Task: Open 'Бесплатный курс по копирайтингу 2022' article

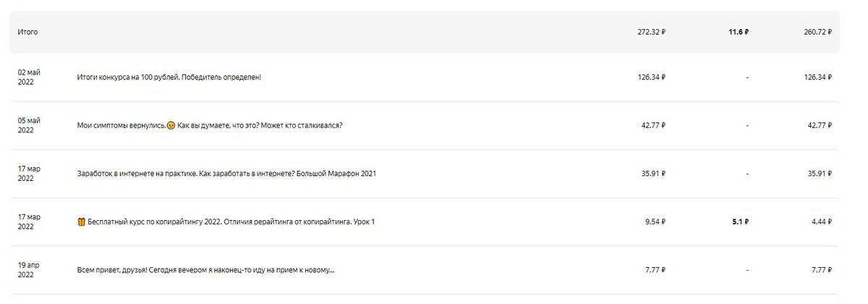Action: 231,221
